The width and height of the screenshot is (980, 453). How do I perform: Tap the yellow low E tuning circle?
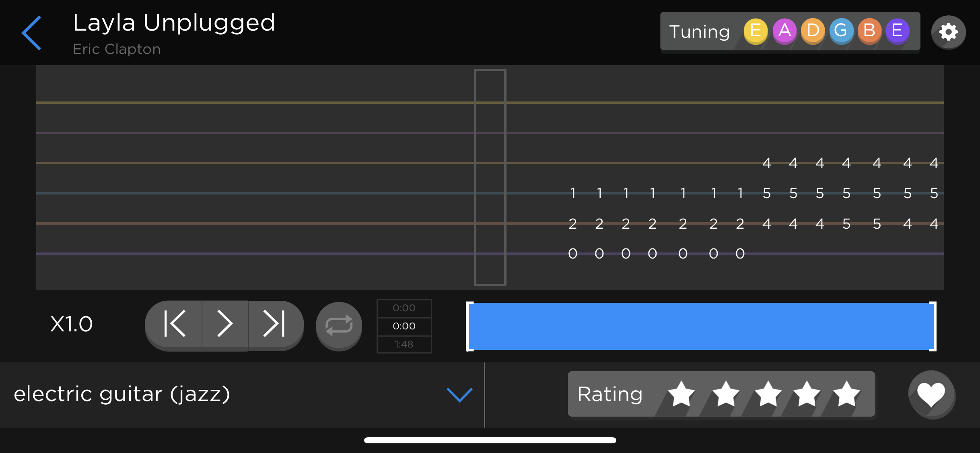(x=755, y=31)
